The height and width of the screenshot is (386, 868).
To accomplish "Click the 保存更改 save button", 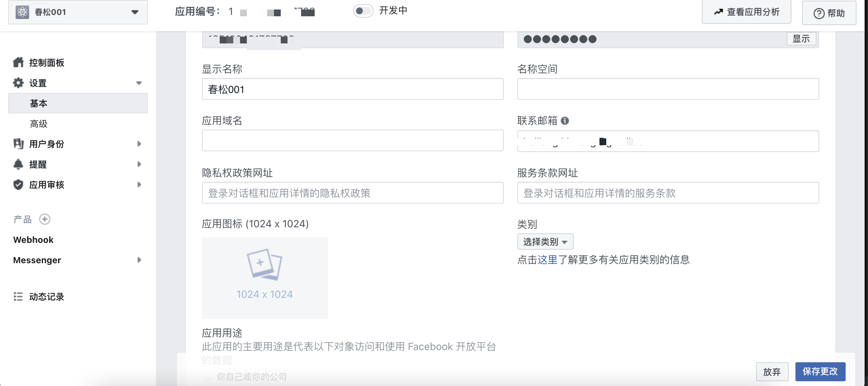I will coord(820,372).
